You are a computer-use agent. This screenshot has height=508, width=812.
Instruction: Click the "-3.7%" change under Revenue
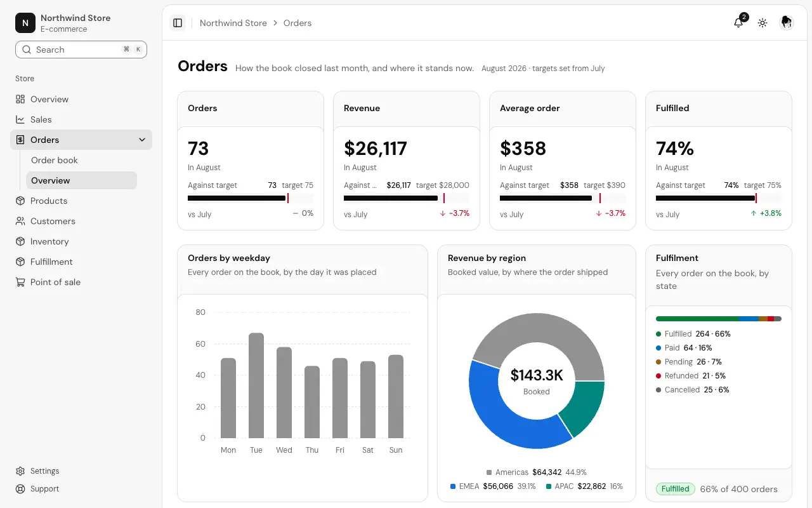point(455,213)
